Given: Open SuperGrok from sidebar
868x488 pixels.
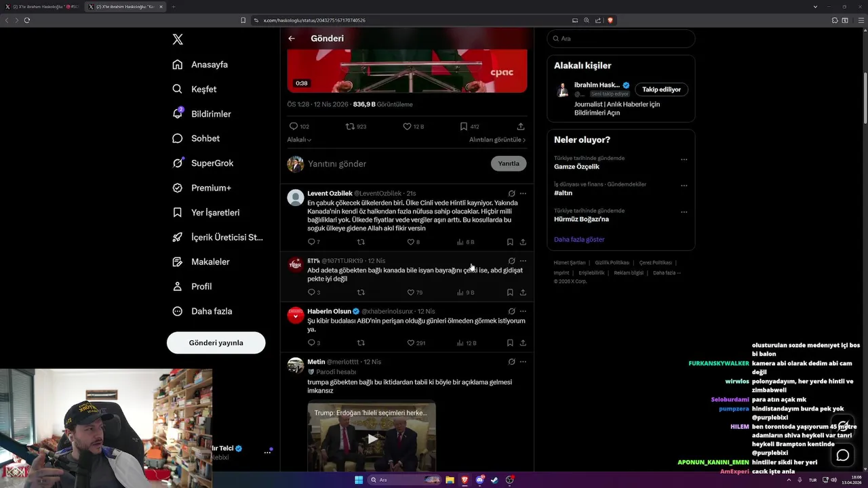Looking at the screenshot, I should pyautogui.click(x=203, y=163).
